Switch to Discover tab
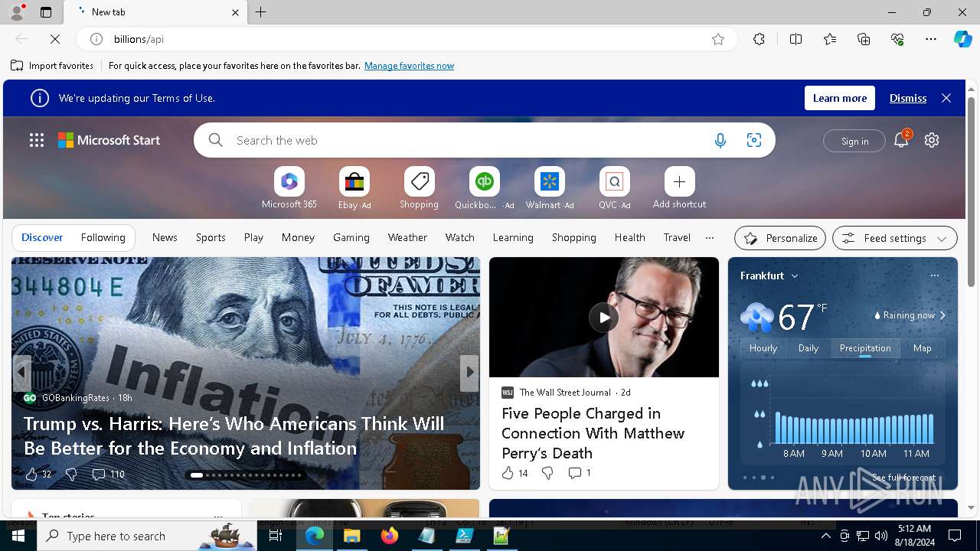 coord(42,238)
